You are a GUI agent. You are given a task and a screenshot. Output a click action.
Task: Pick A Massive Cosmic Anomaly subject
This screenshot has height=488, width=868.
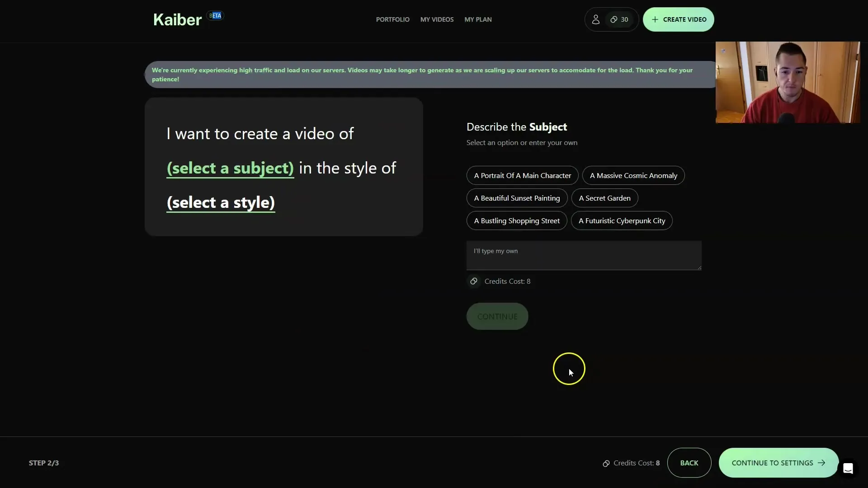pos(633,175)
